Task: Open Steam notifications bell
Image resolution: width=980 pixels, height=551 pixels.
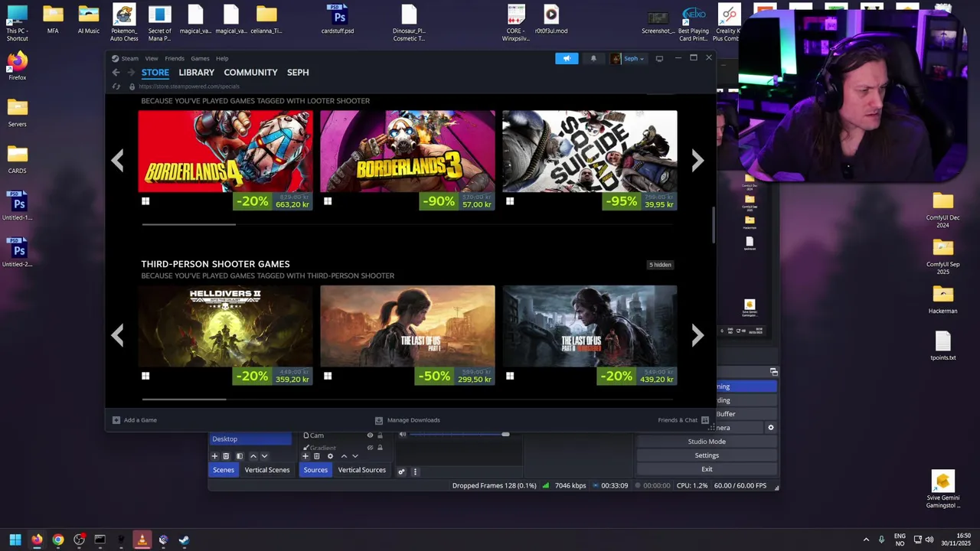Action: coord(593,58)
